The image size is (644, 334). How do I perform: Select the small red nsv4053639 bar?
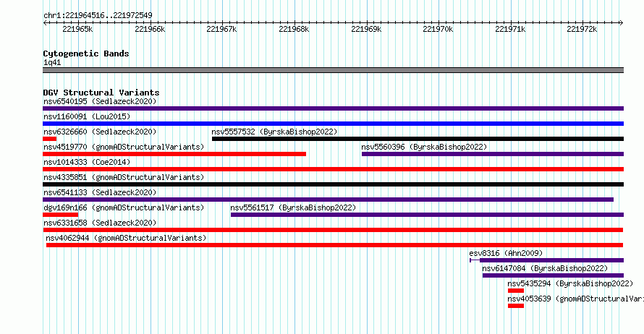tap(516, 306)
